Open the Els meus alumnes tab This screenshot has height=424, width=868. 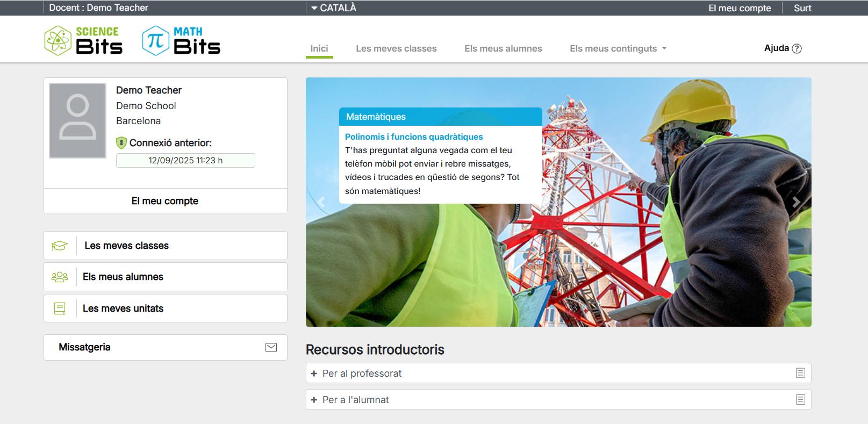503,48
